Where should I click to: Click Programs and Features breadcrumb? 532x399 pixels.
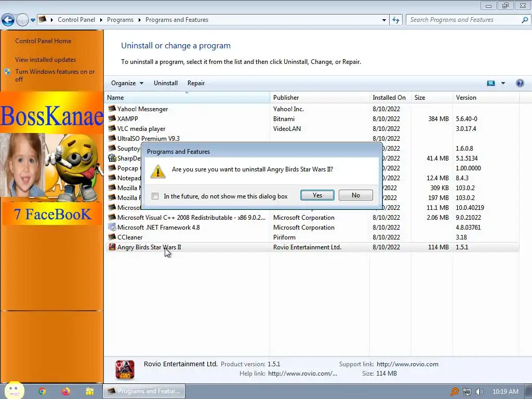pos(177,20)
